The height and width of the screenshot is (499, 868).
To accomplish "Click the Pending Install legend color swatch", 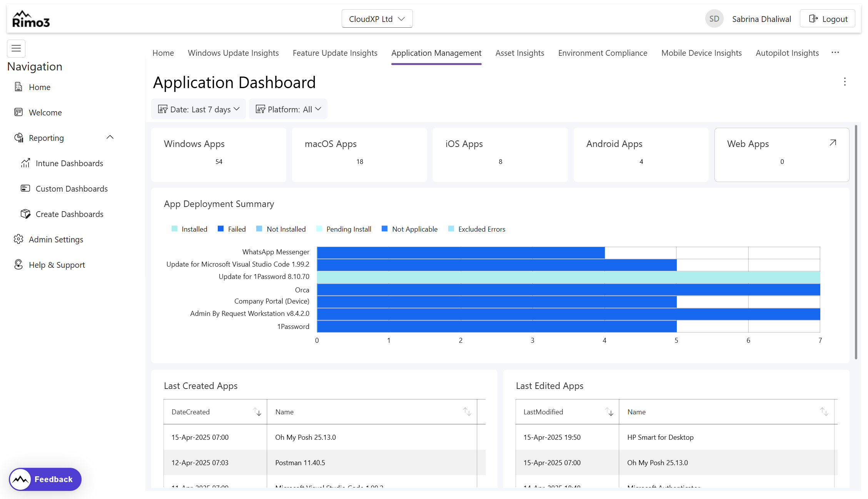I will point(319,229).
